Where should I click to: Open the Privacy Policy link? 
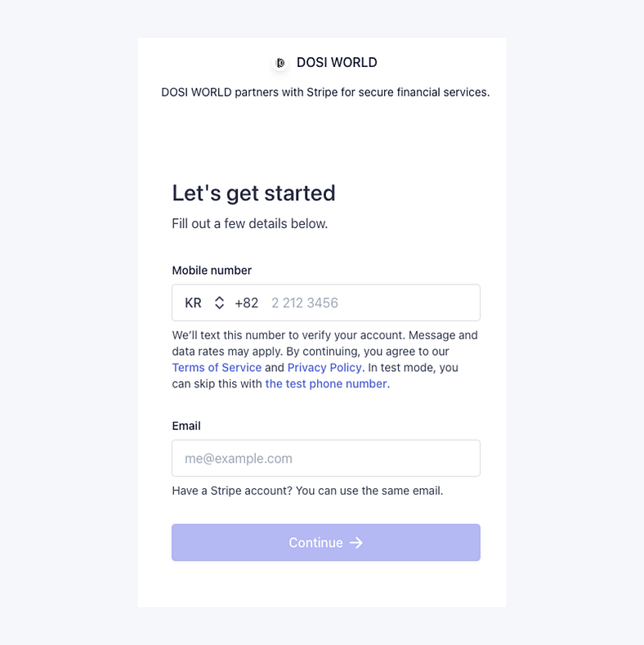(x=324, y=368)
